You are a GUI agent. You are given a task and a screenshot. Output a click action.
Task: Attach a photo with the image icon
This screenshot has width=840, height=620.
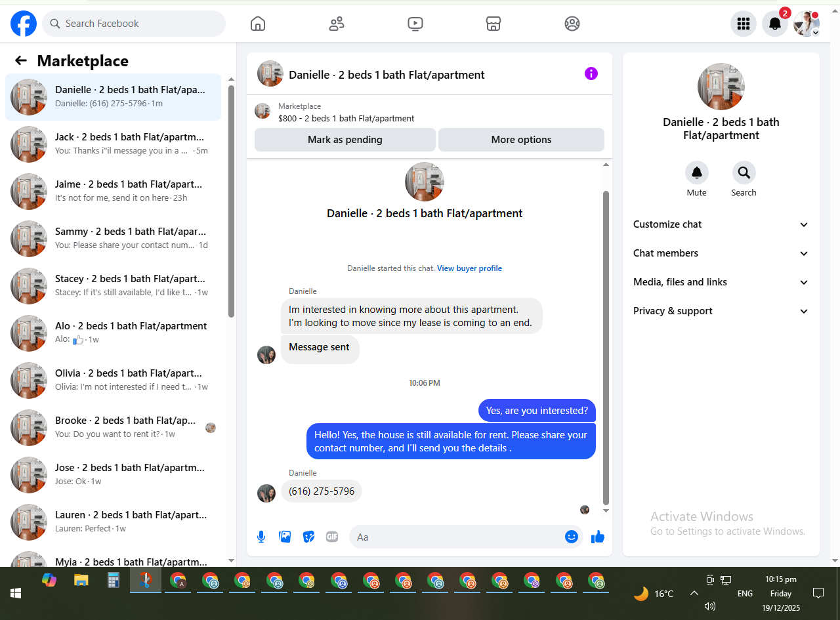pos(285,537)
